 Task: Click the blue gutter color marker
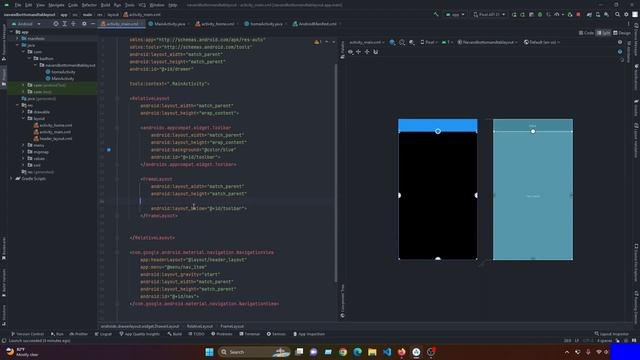pos(109,150)
